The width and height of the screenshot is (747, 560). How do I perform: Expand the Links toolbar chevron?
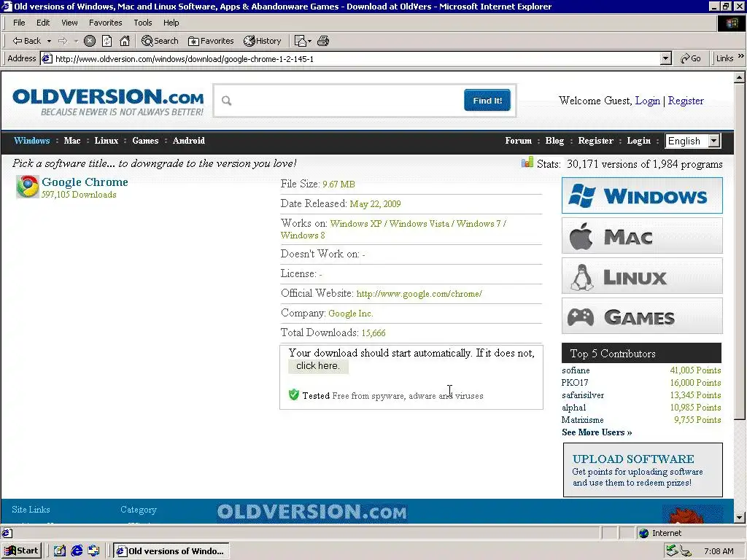pos(741,56)
